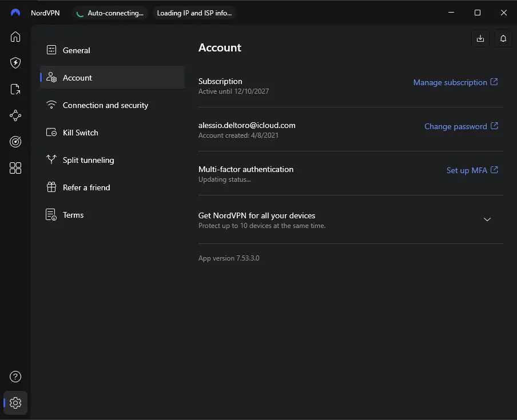Select the Account settings tab

112,77
